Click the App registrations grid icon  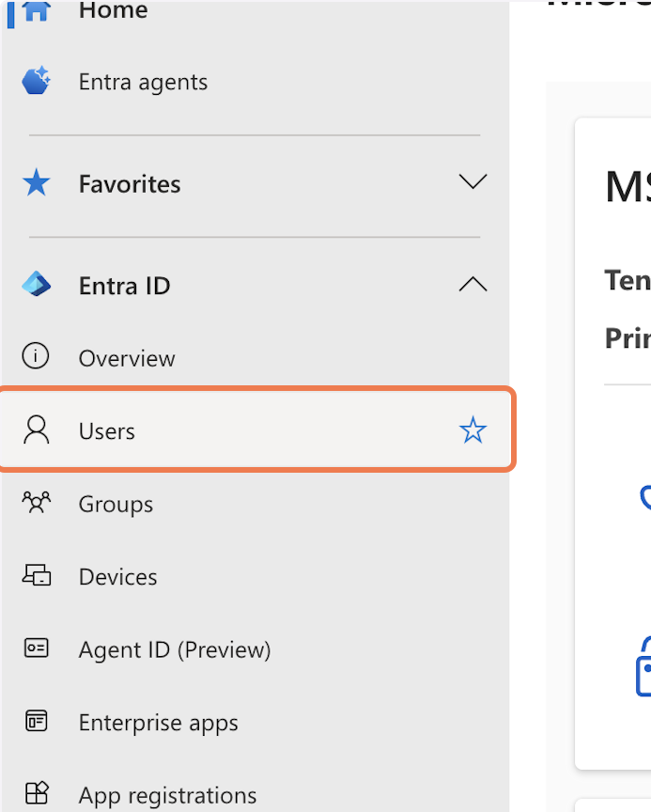click(36, 794)
